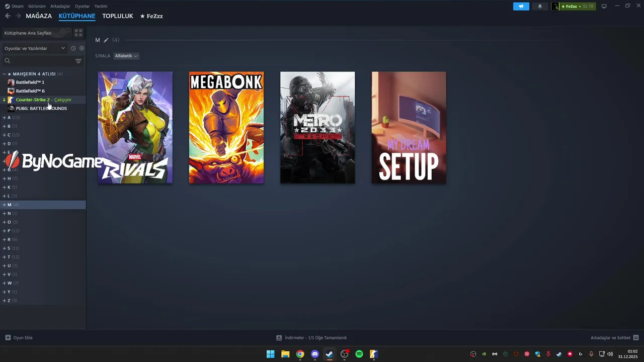
Task: Open the Yardım menu
Action: click(101, 7)
